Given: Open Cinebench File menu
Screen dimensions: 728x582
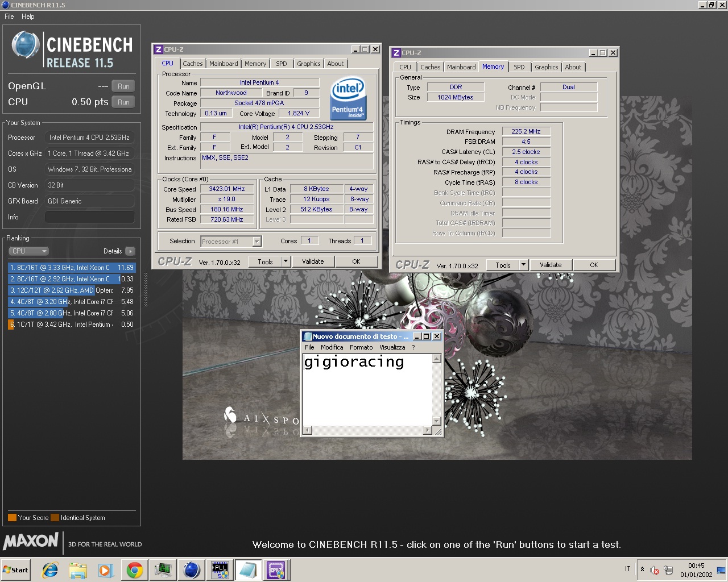Looking at the screenshot, I should click(x=9, y=16).
